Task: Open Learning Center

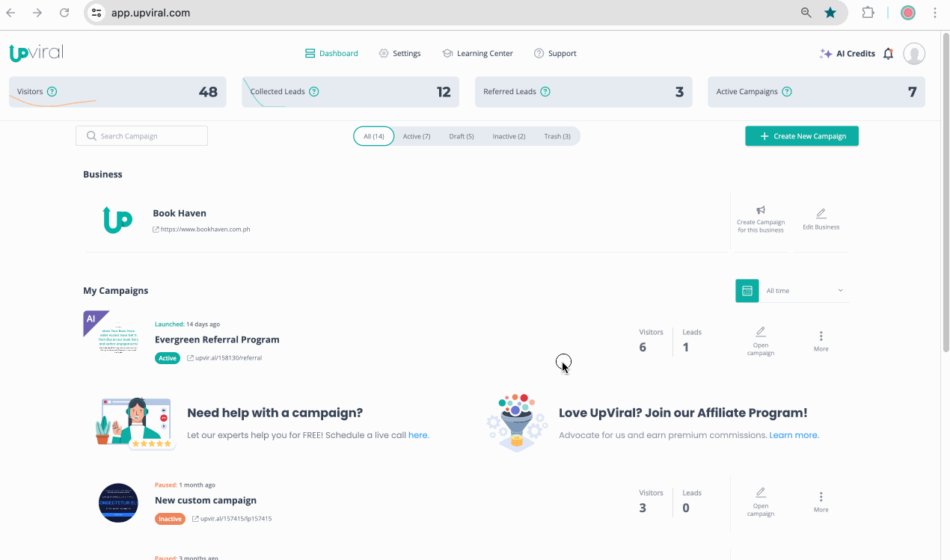Action: click(477, 54)
